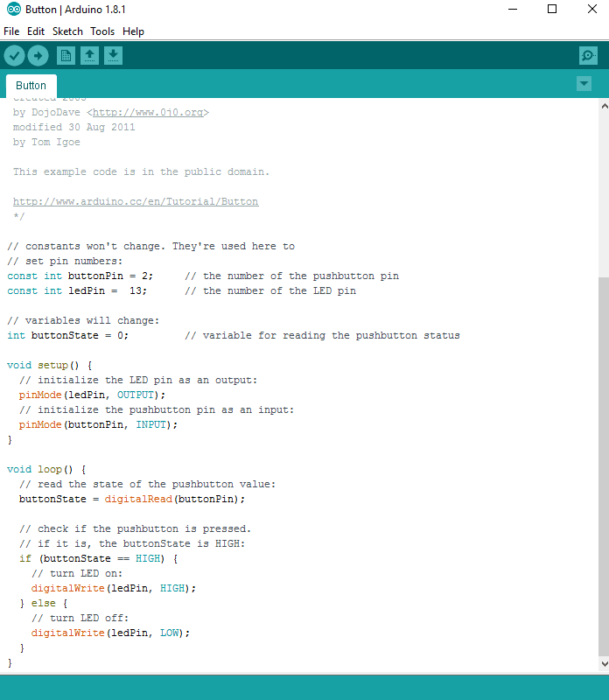609x700 pixels.
Task: Click '// initialize the LED pin as an output:'
Action: point(138,380)
